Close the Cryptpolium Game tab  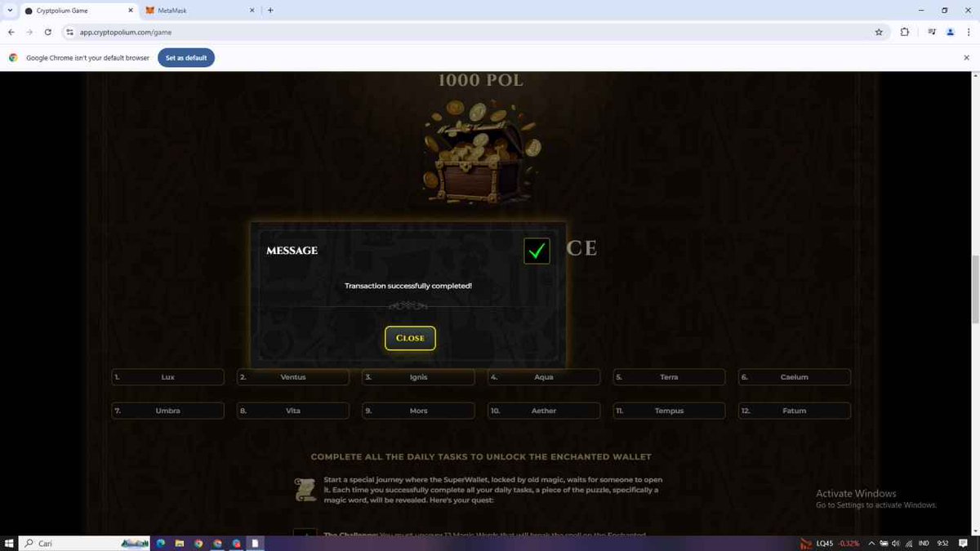click(x=130, y=11)
